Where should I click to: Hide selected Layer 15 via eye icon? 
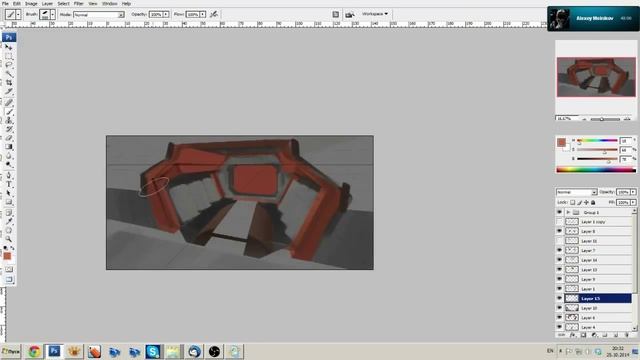(559, 298)
